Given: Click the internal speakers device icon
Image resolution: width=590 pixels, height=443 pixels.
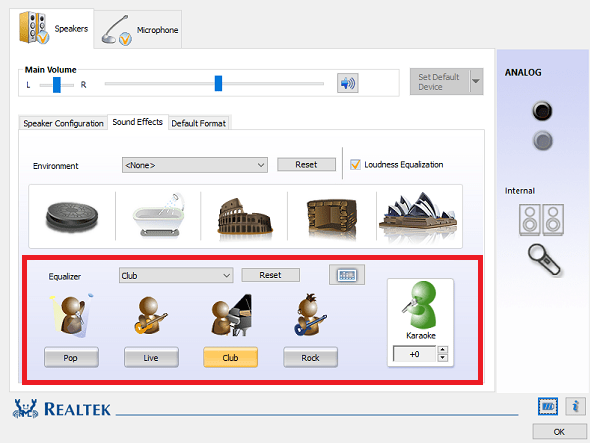Looking at the screenshot, I should 541,220.
